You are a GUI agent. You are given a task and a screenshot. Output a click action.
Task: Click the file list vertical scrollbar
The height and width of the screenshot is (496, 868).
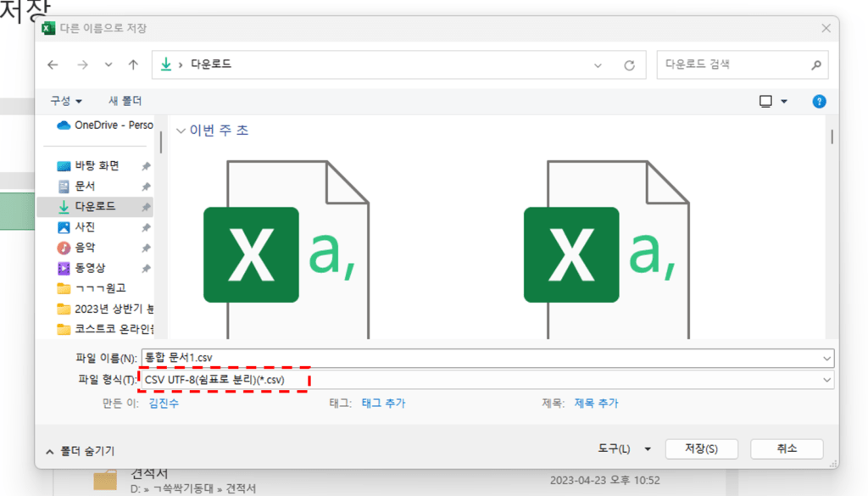(832, 137)
